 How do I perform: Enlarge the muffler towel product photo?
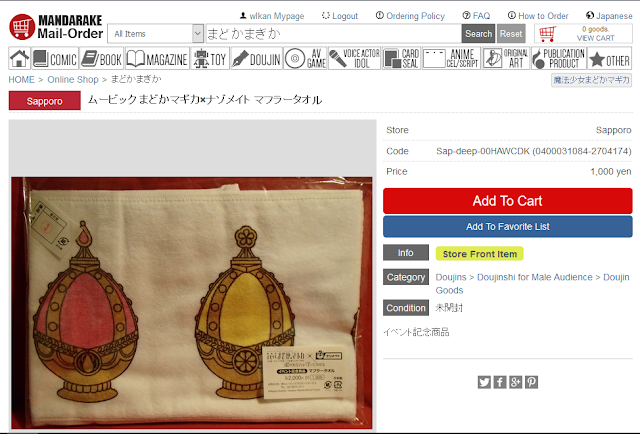coord(192,303)
